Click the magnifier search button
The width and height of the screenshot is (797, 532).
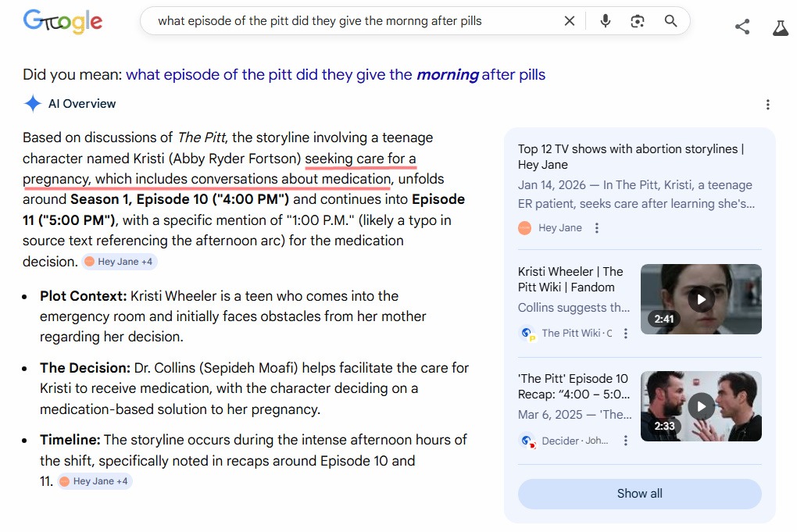(x=670, y=21)
